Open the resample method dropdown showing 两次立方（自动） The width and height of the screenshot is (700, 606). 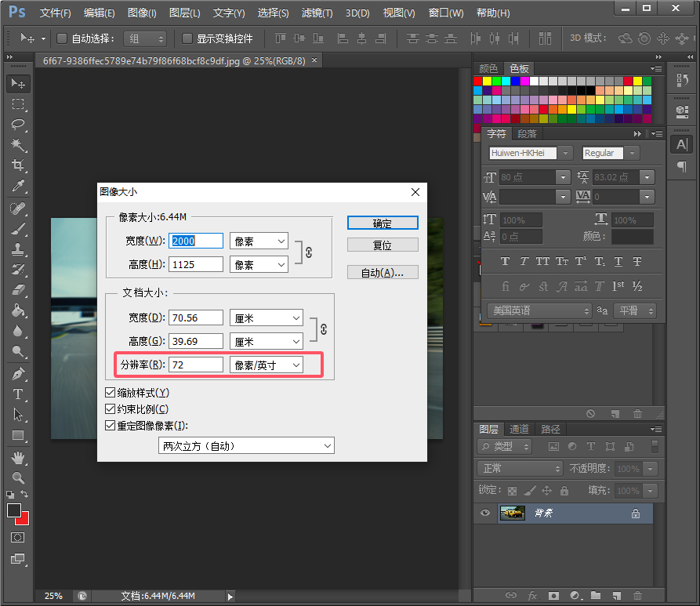point(246,445)
